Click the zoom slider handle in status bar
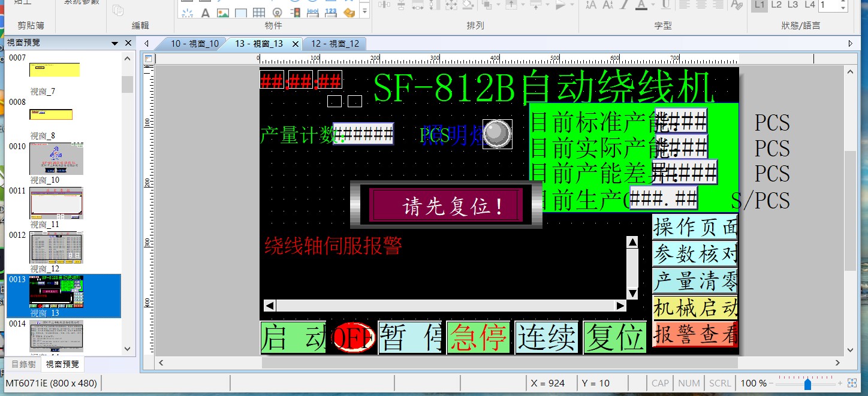Image resolution: width=868 pixels, height=396 pixels. pos(807,383)
